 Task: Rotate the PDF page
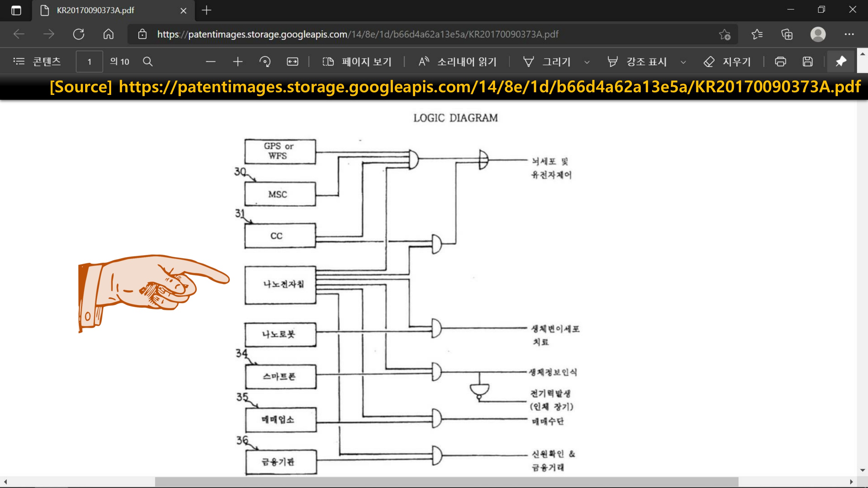(265, 61)
